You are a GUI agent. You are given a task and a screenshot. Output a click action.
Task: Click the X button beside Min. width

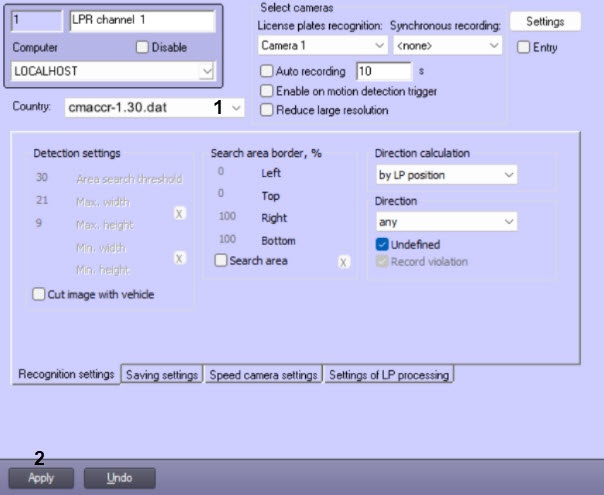point(179,258)
